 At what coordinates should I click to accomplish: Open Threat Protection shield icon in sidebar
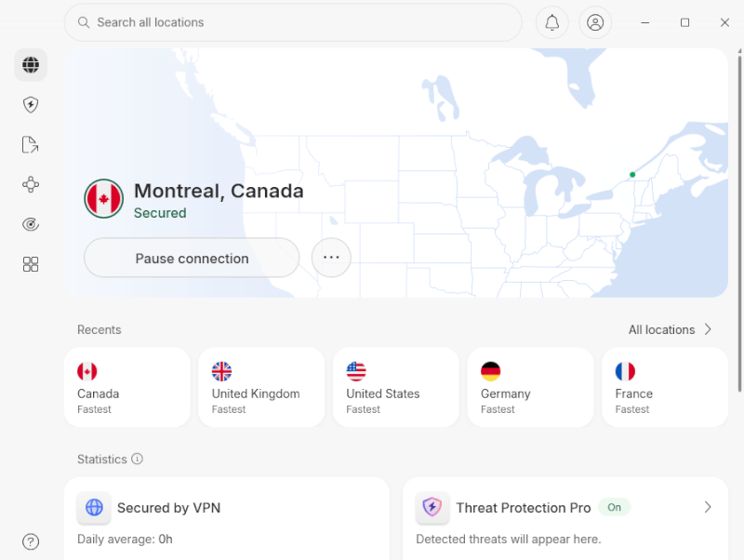click(x=31, y=104)
